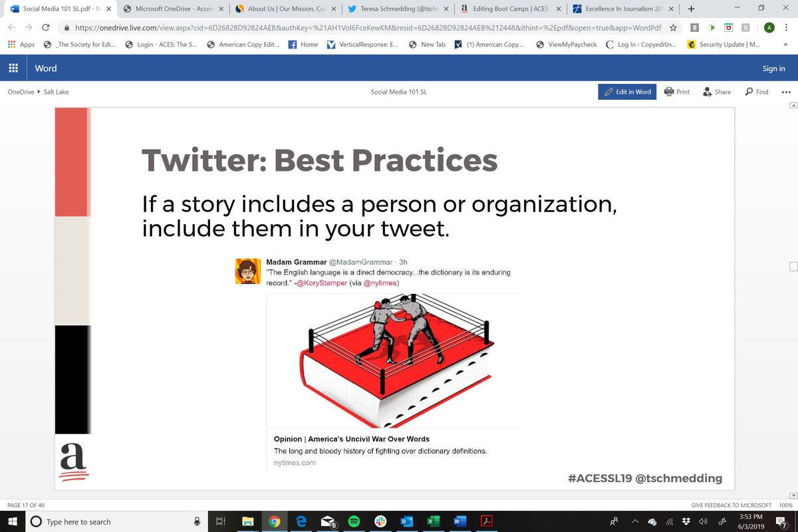This screenshot has height=532, width=798.
Task: Click the browser forward arrow
Action: pyautogui.click(x=29, y=28)
